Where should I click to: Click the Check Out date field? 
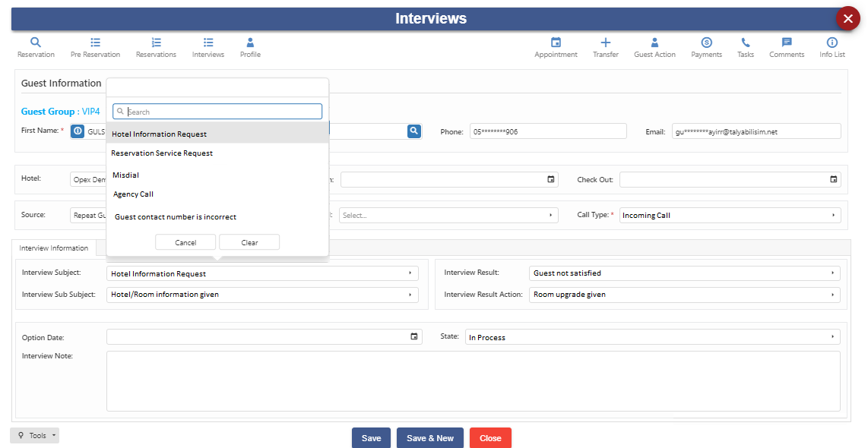coord(730,179)
